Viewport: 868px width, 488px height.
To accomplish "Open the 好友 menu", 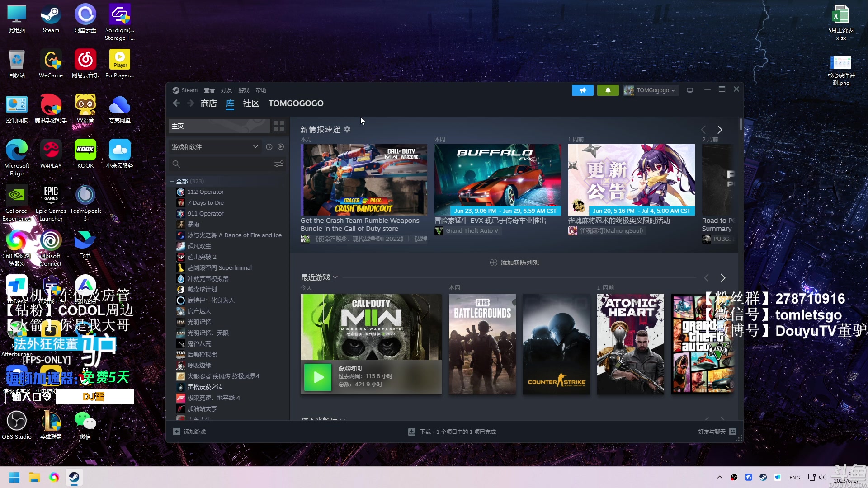I will pyautogui.click(x=226, y=90).
